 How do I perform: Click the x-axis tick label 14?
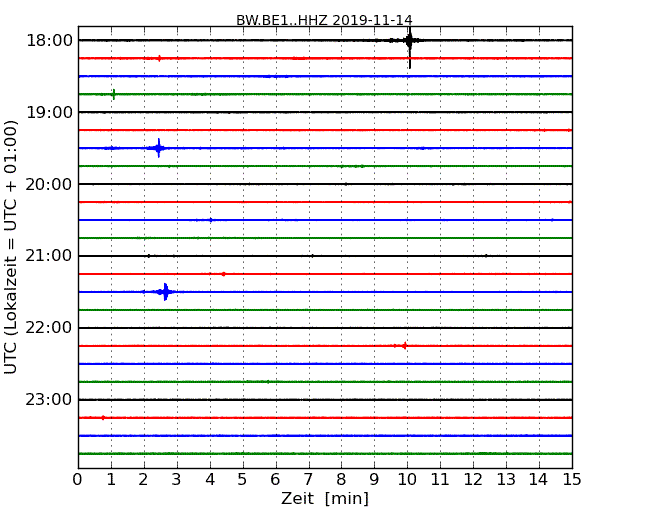538,480
